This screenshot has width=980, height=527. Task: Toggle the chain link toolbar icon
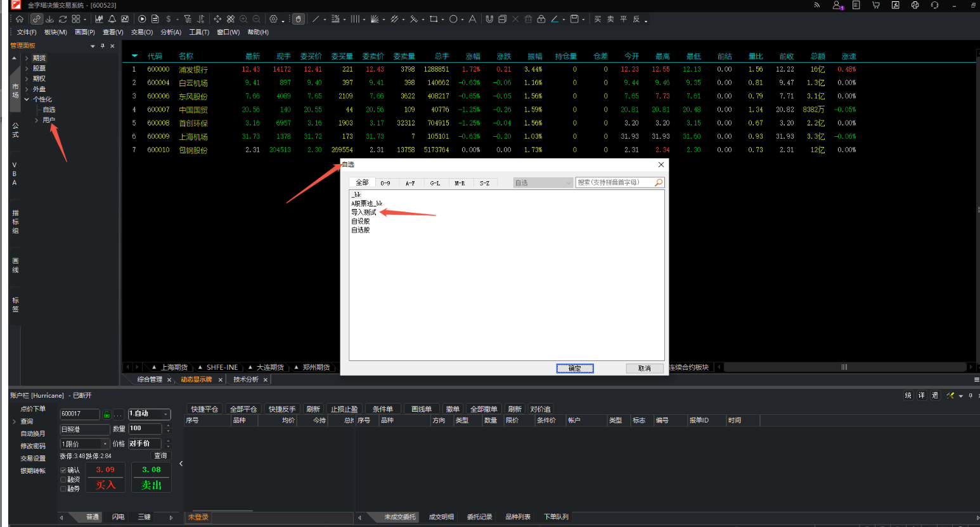coord(37,19)
